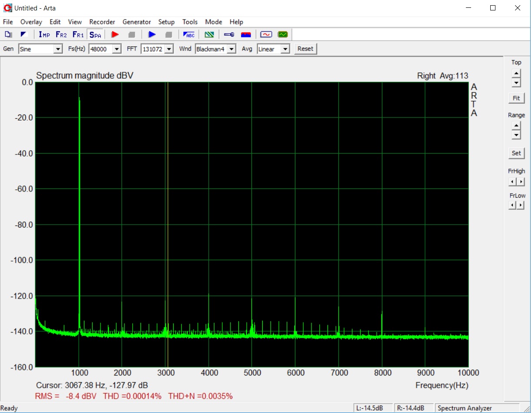Click the green striped toolbar icon
This screenshot has width=532, height=413.
(x=209, y=34)
